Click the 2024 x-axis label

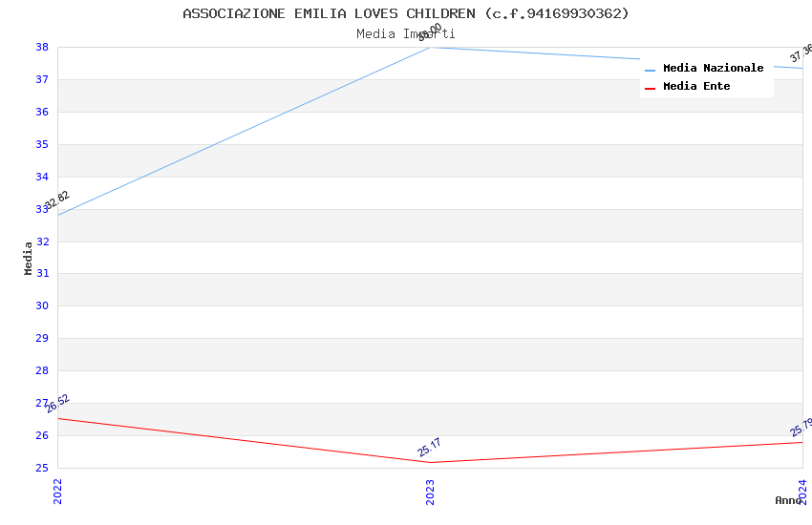tap(802, 492)
